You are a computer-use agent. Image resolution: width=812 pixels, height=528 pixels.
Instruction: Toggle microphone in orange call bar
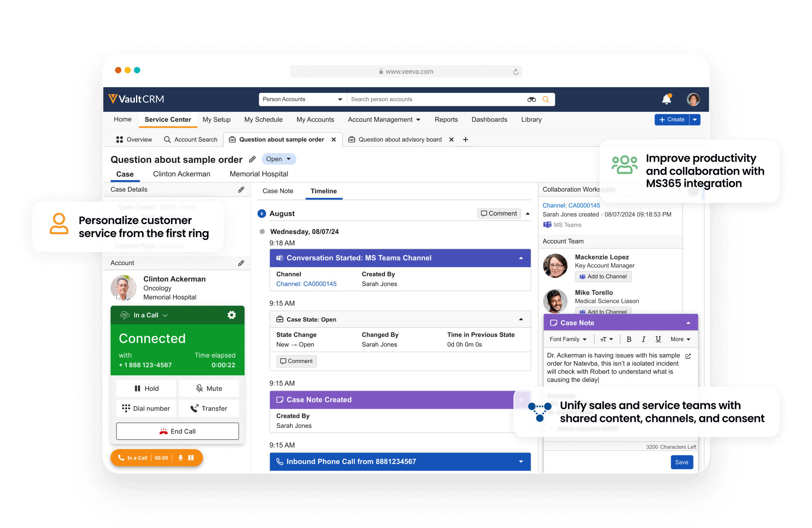(x=180, y=458)
